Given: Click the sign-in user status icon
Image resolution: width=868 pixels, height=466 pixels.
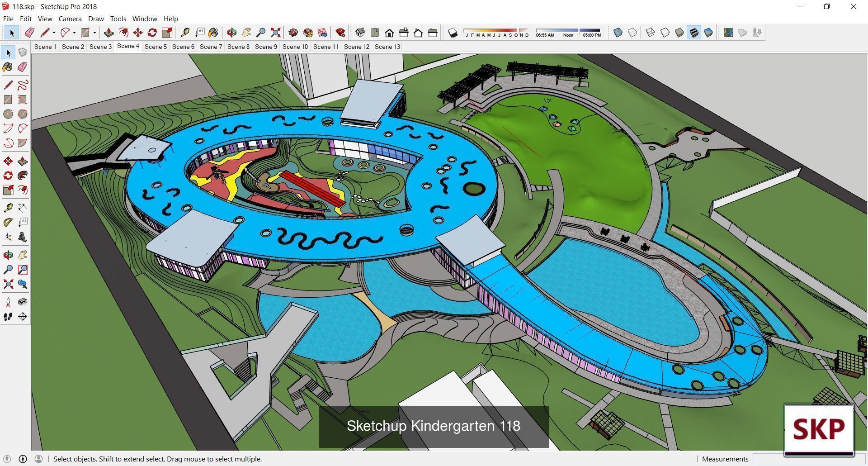Looking at the screenshot, I should point(38,459).
